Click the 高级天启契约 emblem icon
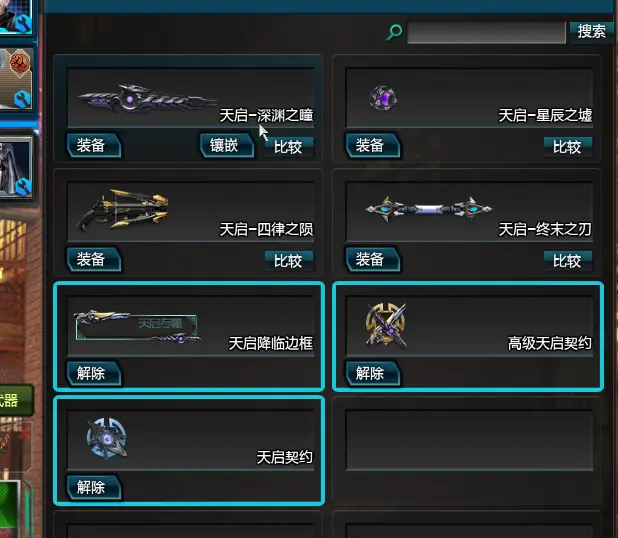 (x=386, y=326)
